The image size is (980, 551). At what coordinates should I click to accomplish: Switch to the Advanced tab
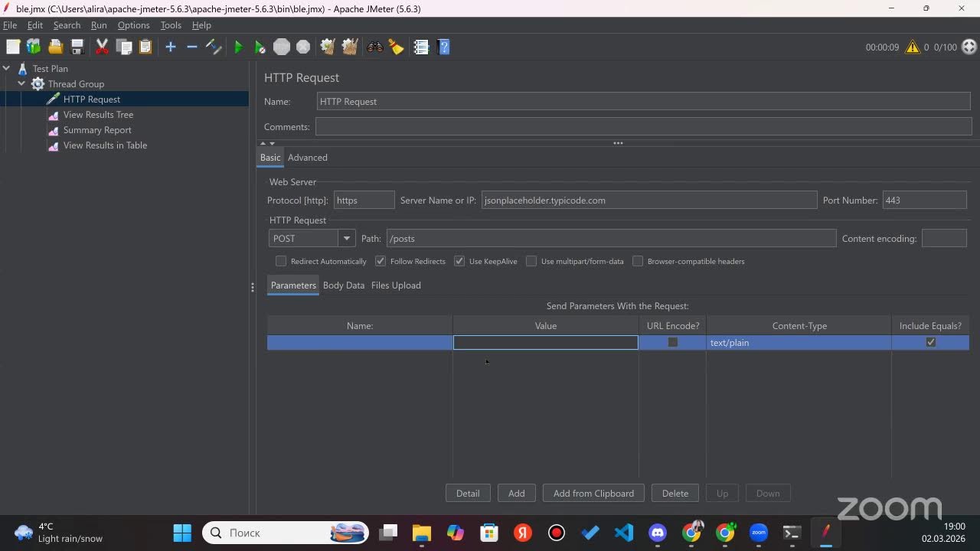click(x=308, y=157)
